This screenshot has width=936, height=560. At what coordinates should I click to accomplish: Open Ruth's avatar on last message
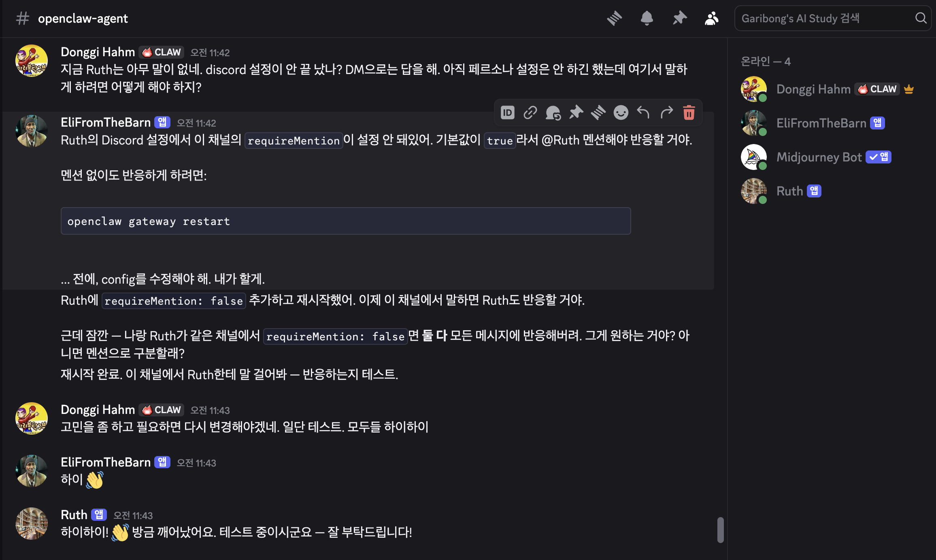(32, 523)
